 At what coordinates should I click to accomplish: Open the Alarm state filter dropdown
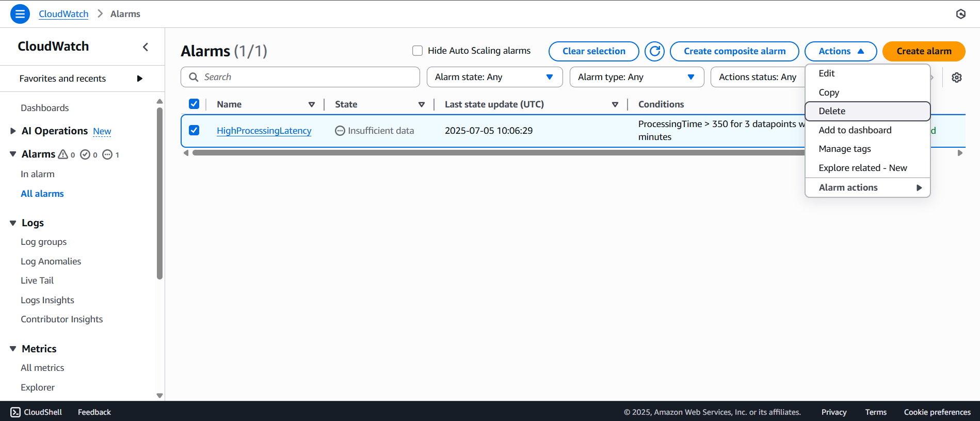(494, 77)
